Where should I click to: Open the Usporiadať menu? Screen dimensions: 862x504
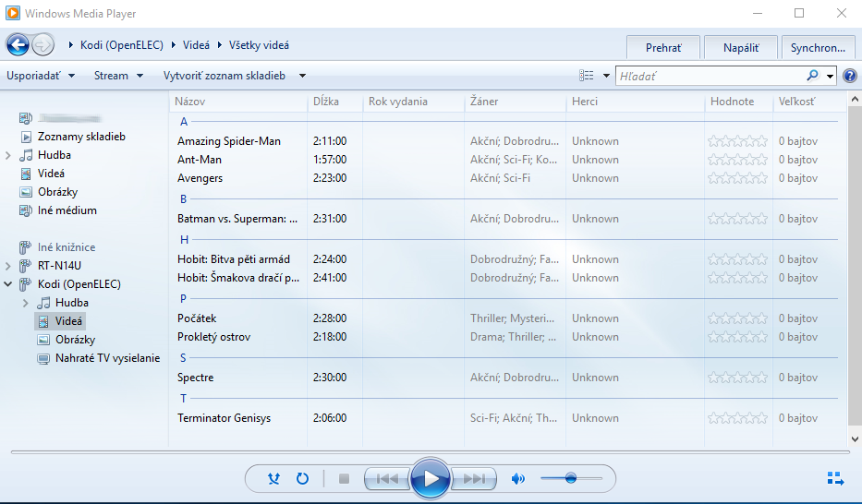click(40, 76)
